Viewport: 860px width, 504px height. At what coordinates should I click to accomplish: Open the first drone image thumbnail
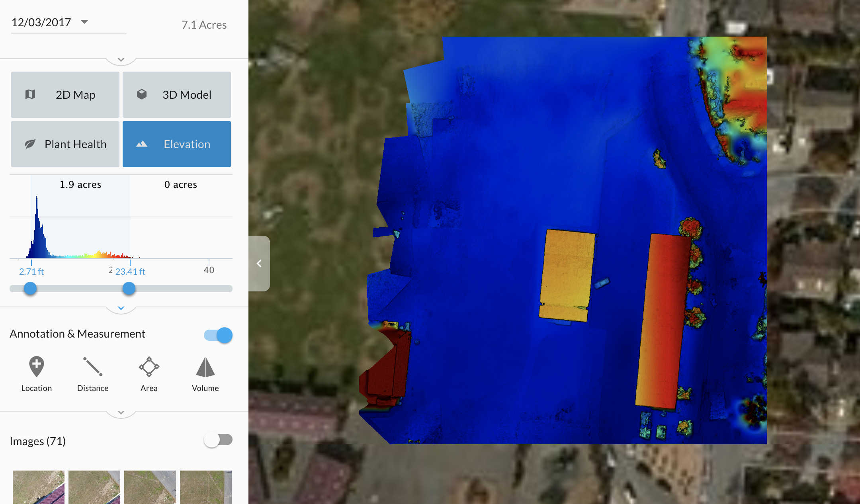pyautogui.click(x=39, y=487)
